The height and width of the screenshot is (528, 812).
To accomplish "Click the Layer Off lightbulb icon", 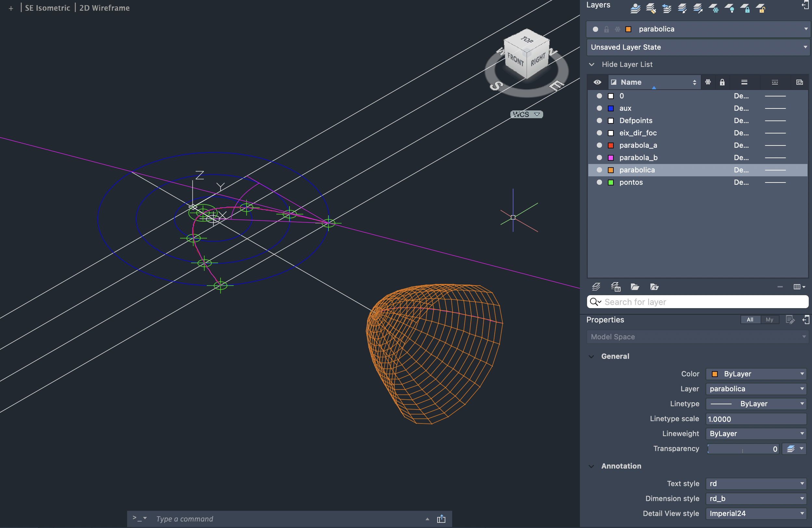I will click(729, 8).
